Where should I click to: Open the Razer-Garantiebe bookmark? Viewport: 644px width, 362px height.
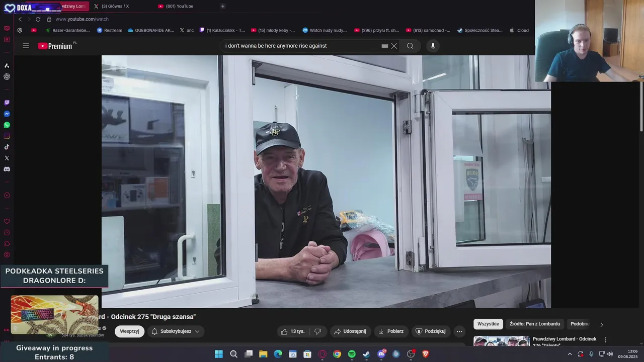[67, 30]
